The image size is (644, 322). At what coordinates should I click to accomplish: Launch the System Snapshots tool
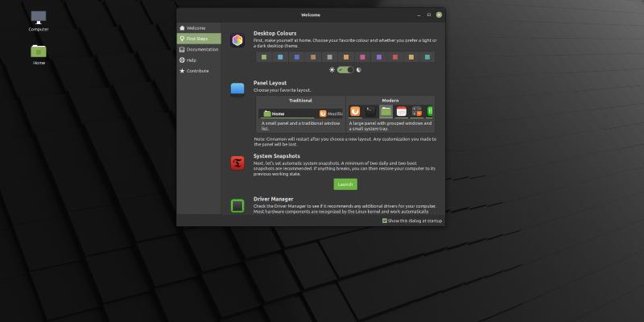pos(345,184)
